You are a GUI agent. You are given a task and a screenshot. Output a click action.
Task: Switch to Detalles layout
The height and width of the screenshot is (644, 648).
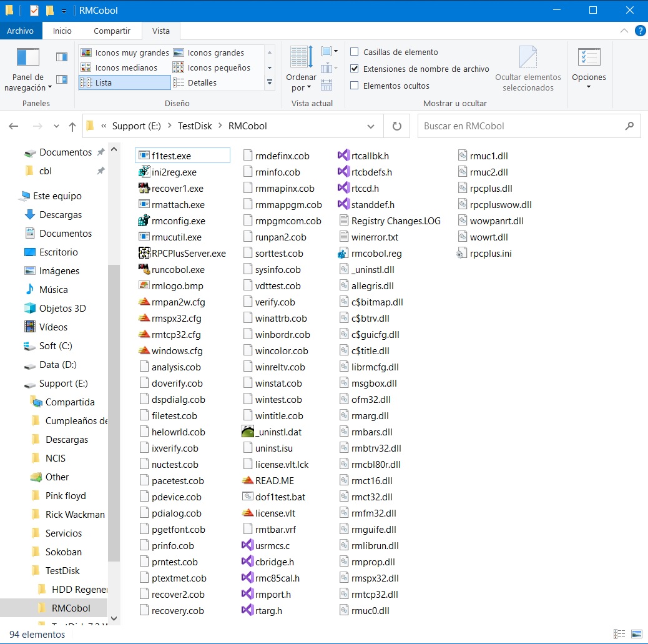pyautogui.click(x=195, y=82)
